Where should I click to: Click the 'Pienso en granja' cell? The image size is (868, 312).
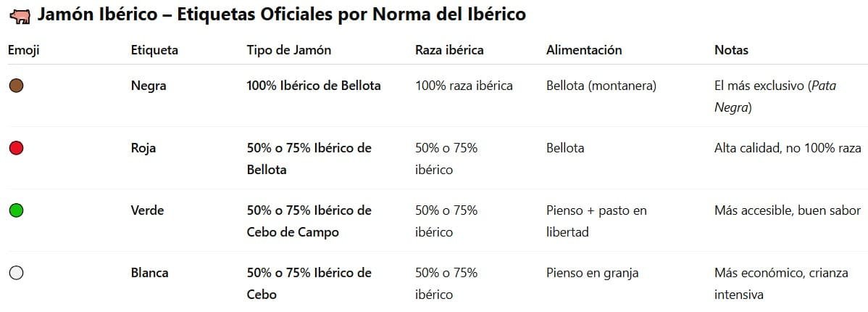(x=592, y=273)
